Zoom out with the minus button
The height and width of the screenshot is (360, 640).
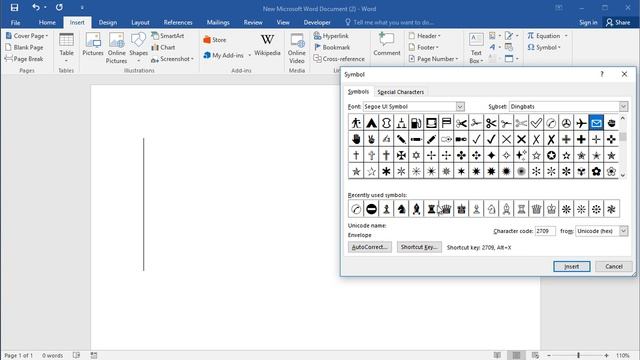(549, 356)
